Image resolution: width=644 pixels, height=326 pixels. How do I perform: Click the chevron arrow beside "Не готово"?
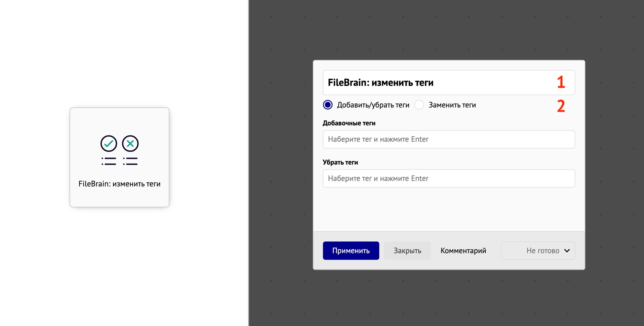coord(567,251)
